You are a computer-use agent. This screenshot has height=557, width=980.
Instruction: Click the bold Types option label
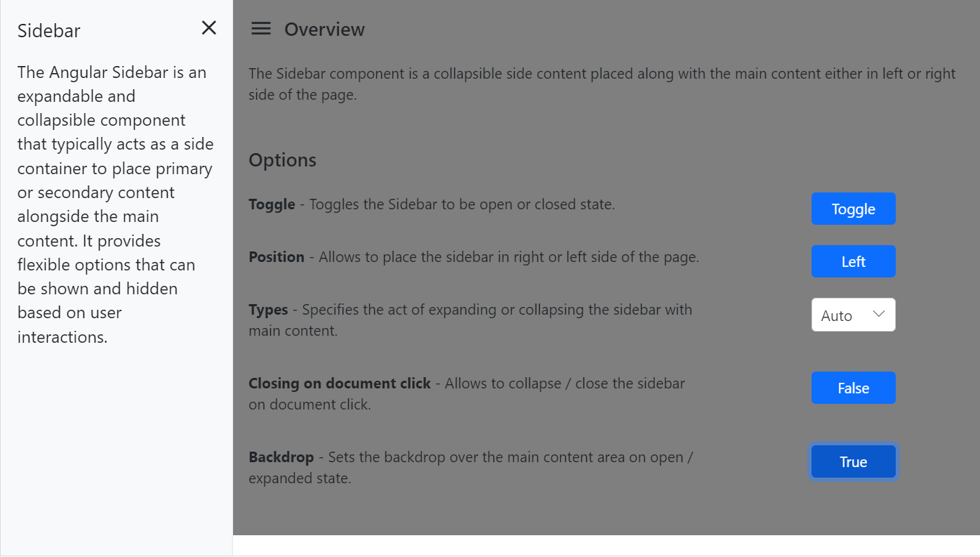click(x=268, y=310)
